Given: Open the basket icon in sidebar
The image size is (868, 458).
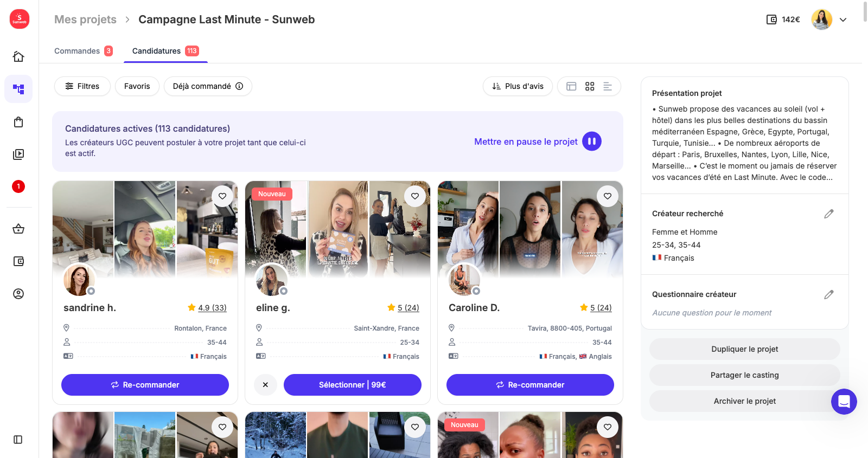Looking at the screenshot, I should click(x=18, y=229).
